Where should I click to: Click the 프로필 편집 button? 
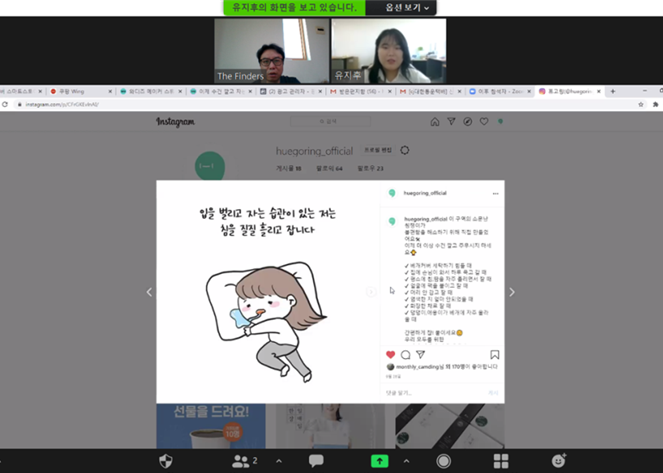[x=378, y=150]
